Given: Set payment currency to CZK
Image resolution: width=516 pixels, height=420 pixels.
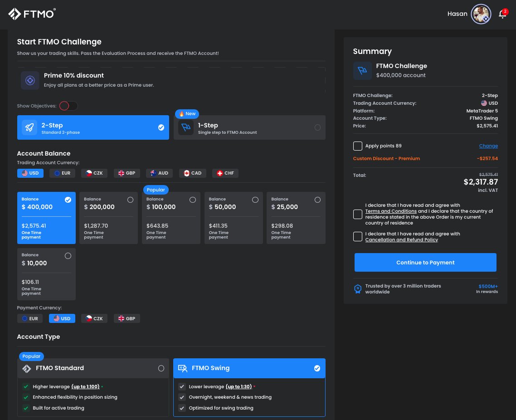Looking at the screenshot, I should pyautogui.click(x=94, y=318).
